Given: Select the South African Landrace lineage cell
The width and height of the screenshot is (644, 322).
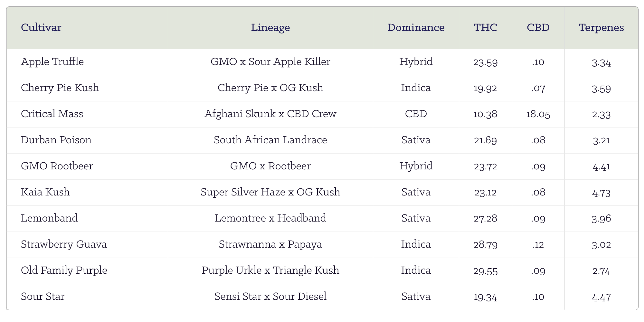Looking at the screenshot, I should click(x=270, y=140).
